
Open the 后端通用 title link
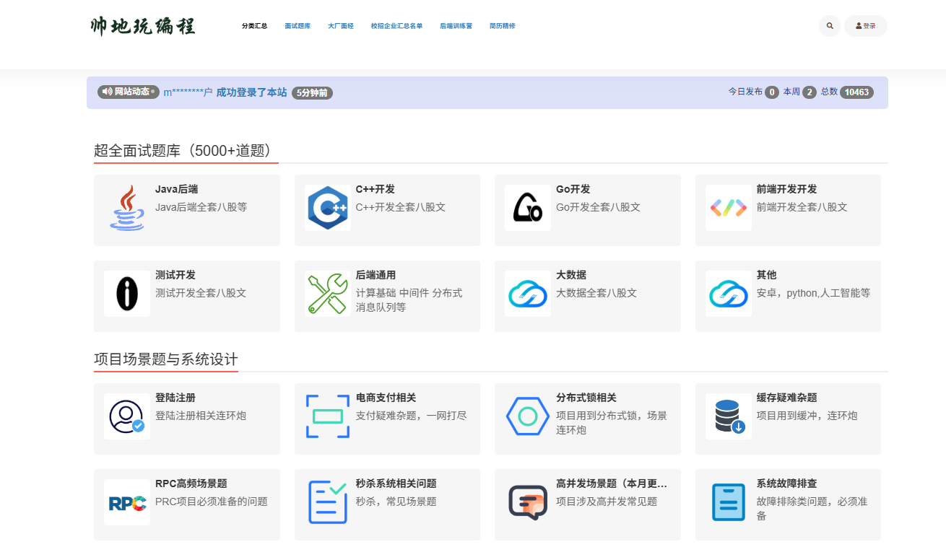(376, 275)
